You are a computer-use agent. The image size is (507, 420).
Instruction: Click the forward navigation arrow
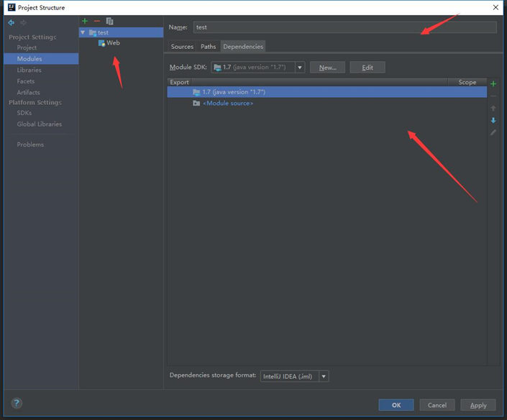pyautogui.click(x=23, y=22)
